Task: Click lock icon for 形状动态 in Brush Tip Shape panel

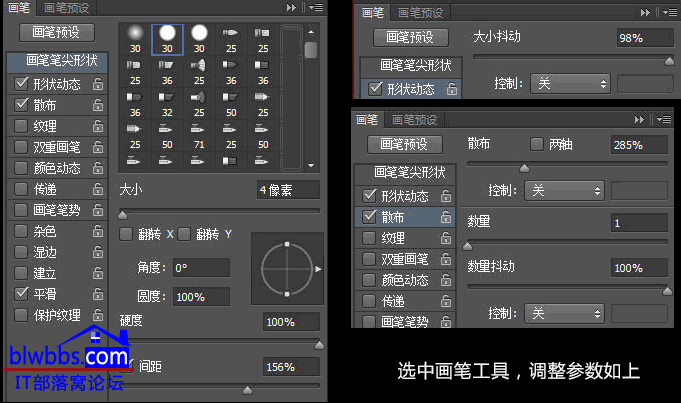Action: pyautogui.click(x=98, y=83)
